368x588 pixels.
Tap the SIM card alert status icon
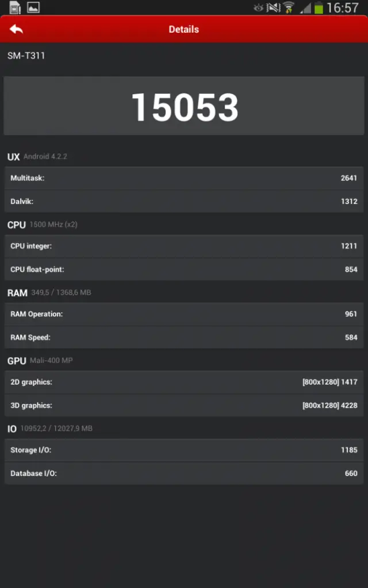[15, 7]
